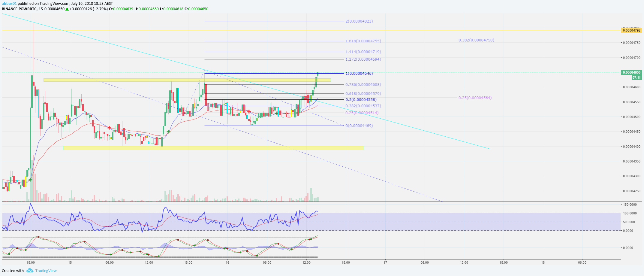Screen dimensions: 644x276
Task: Click Fib label 0.382(0.00004758)
Action: [x=476, y=40]
